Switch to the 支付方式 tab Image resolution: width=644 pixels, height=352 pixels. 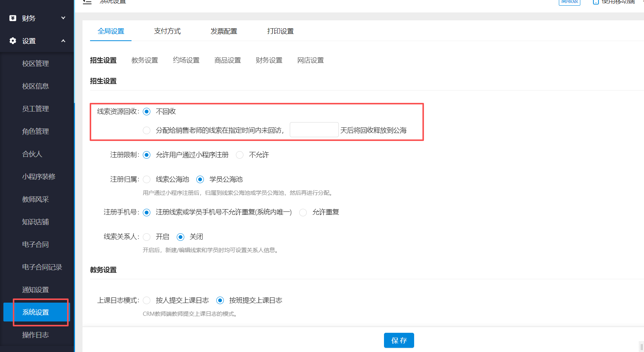167,31
